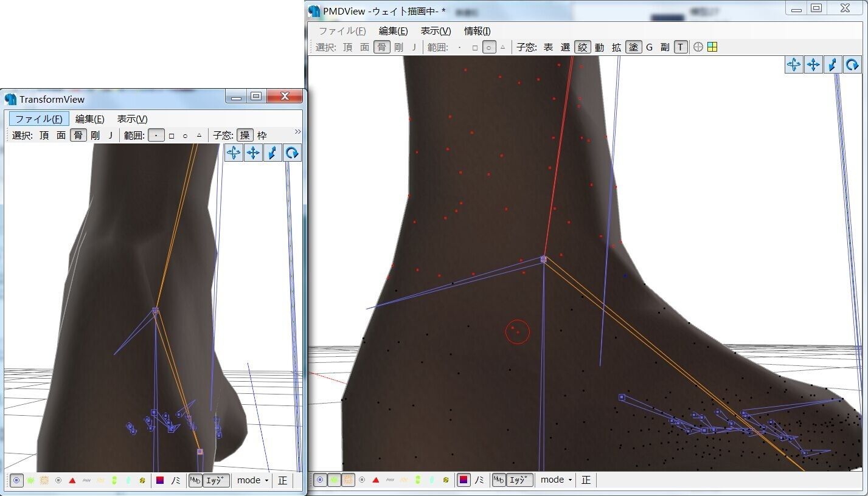This screenshot has width=868, height=496.
Task: Click the 正 button in PMDView bottom bar
Action: coord(586,480)
